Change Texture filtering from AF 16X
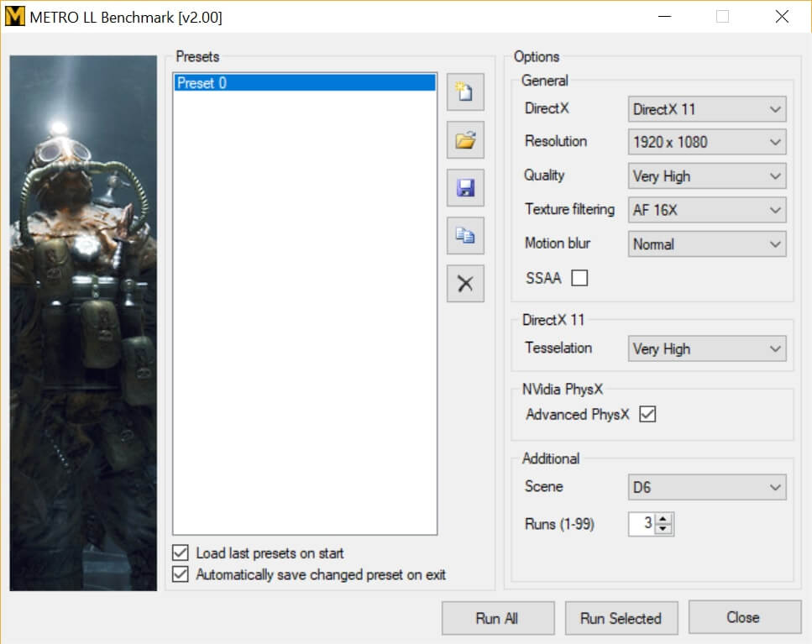 [707, 210]
